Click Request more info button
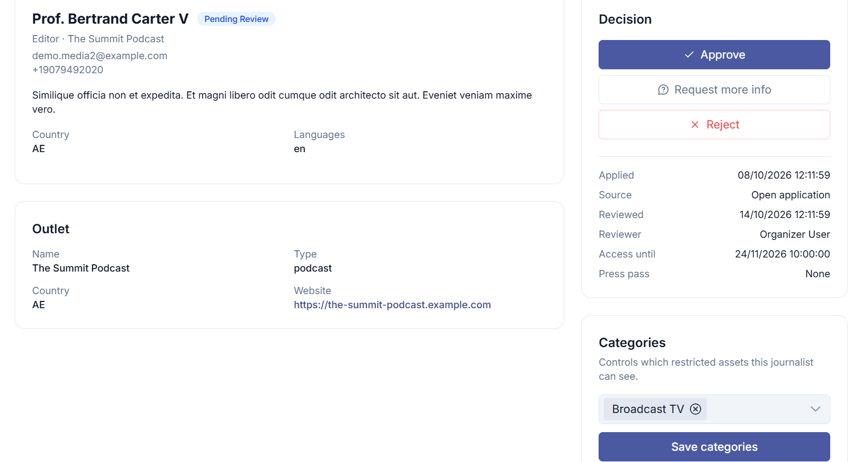 (x=714, y=90)
